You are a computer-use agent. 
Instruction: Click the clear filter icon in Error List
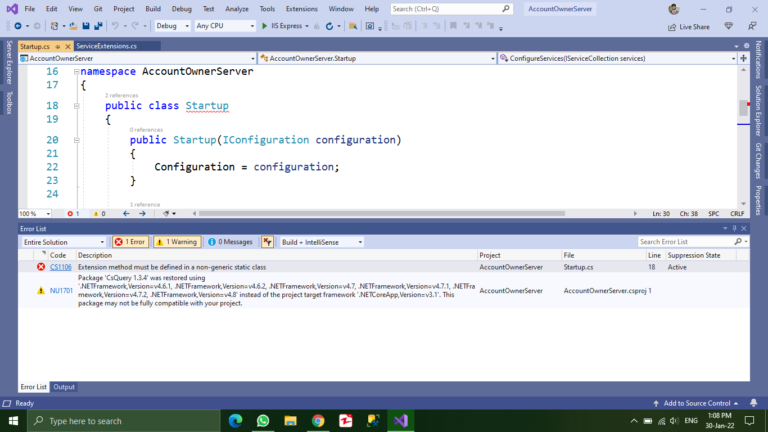[x=267, y=242]
